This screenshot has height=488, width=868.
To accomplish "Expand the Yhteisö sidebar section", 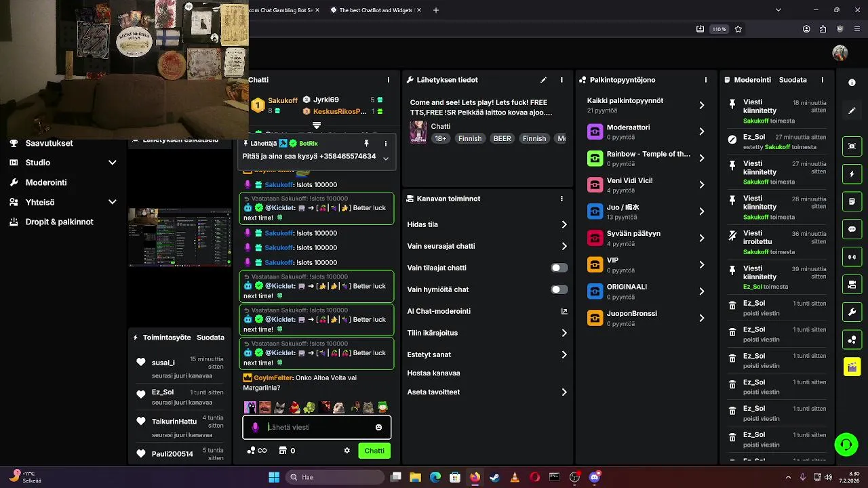I will (113, 202).
